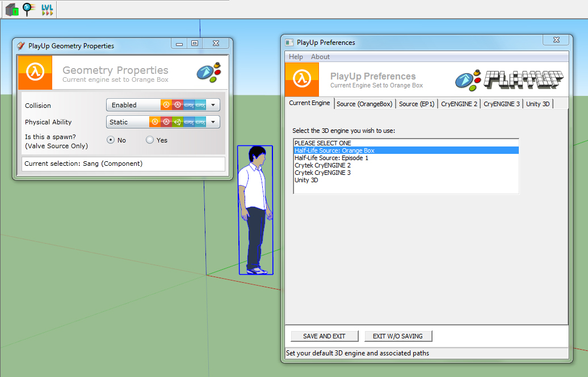Image resolution: width=588 pixels, height=377 pixels.
Task: Click the Geometry Properties title bar pencil icon
Action: (21, 46)
